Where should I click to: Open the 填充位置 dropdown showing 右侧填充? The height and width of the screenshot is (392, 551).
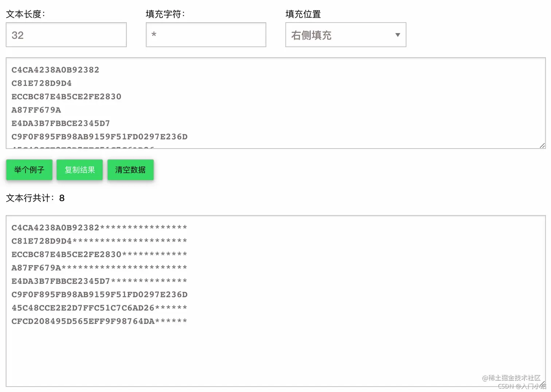346,35
